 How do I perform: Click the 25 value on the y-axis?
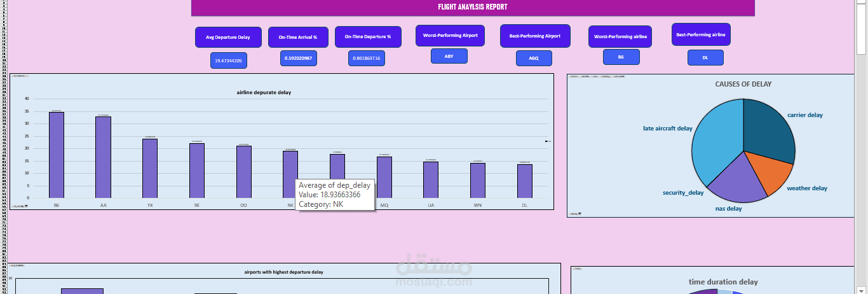pyautogui.click(x=27, y=136)
